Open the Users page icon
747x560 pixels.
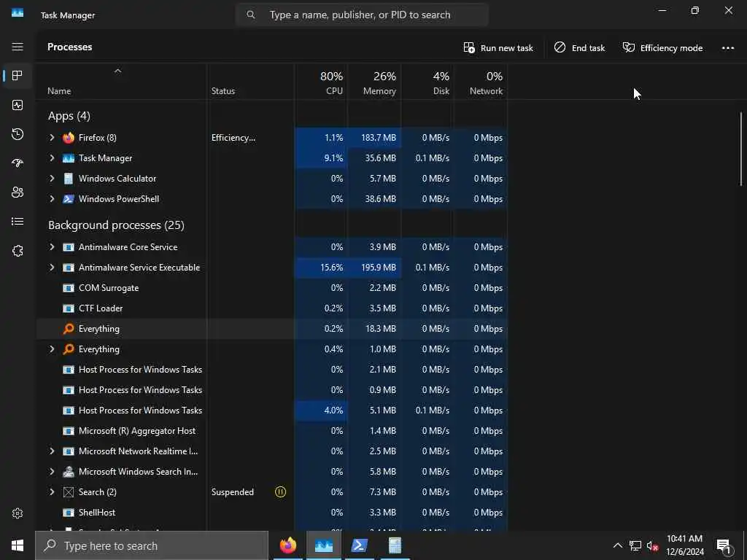coord(18,192)
